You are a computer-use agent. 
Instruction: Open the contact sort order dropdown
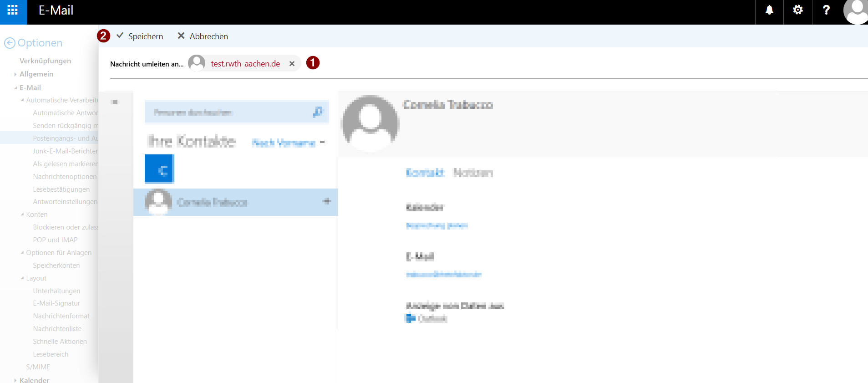pyautogui.click(x=288, y=143)
